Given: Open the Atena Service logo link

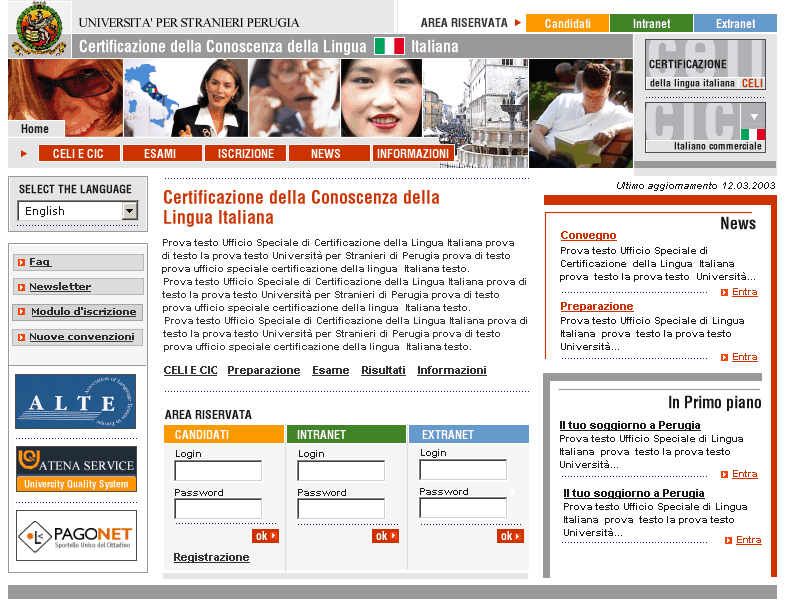Looking at the screenshot, I should 76,469.
